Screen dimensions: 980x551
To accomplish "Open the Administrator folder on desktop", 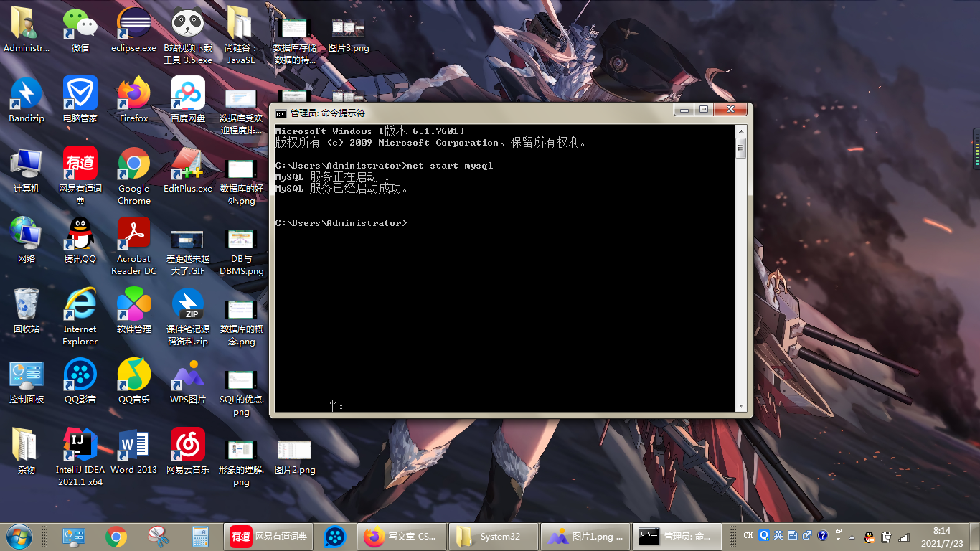I will pyautogui.click(x=27, y=30).
